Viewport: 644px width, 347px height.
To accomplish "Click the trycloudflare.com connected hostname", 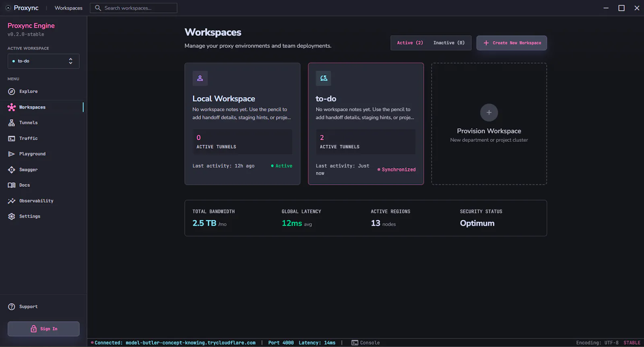I will coord(190,343).
